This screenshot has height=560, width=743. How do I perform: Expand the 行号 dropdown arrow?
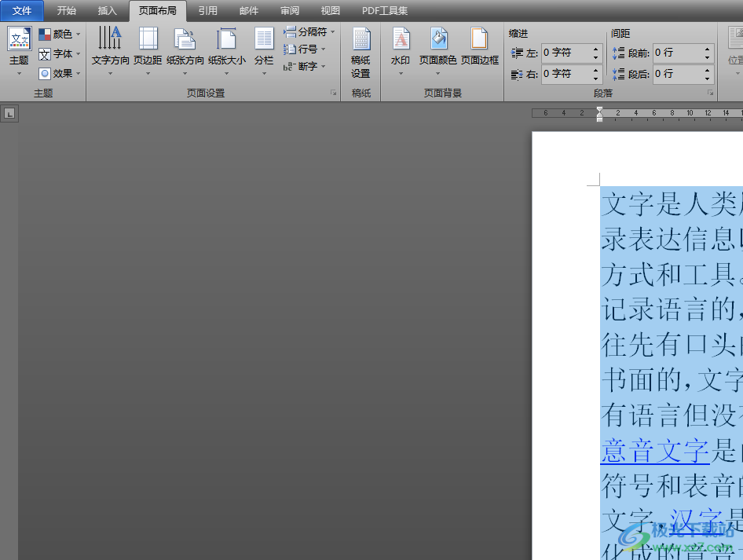tap(324, 49)
